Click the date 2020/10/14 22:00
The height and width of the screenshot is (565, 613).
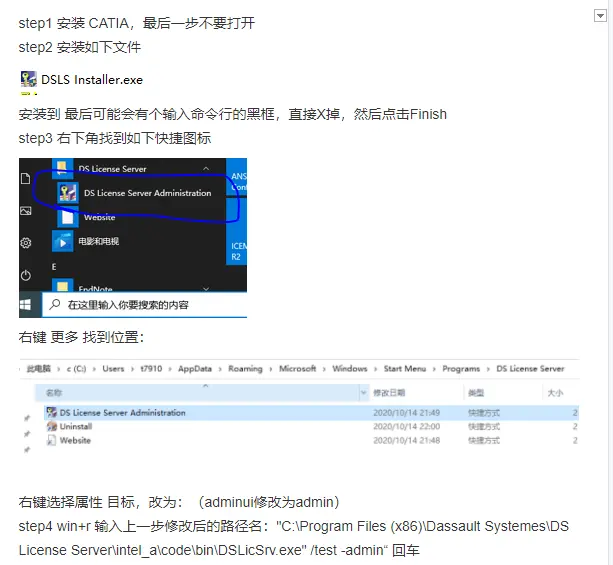[407, 426]
